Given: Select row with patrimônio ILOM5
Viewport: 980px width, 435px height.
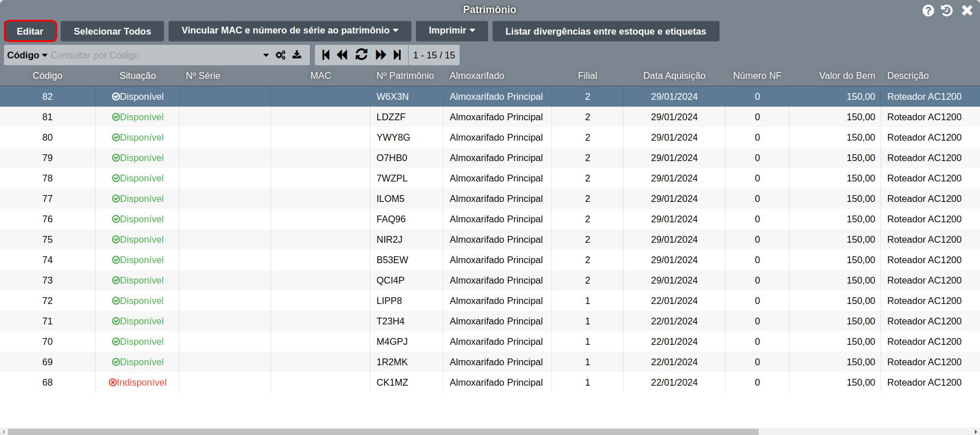Looking at the screenshot, I should [490, 199].
